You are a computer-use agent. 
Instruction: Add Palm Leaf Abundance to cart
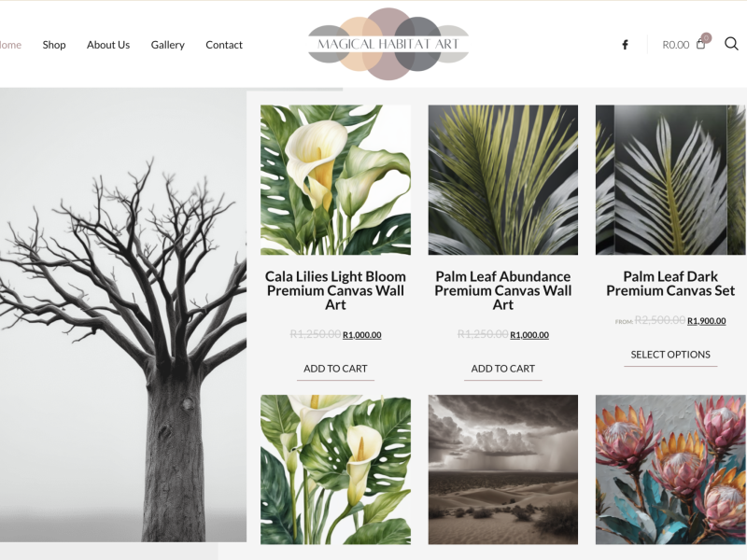click(x=503, y=369)
